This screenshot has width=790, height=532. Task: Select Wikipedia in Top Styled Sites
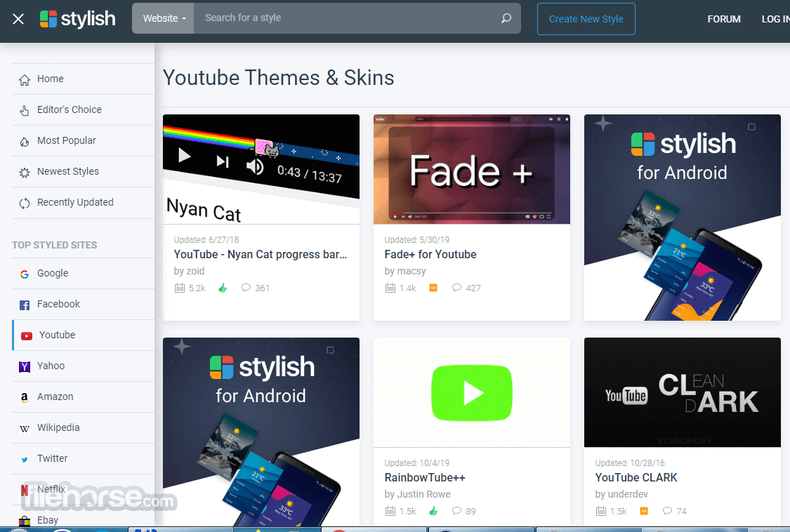(83, 427)
